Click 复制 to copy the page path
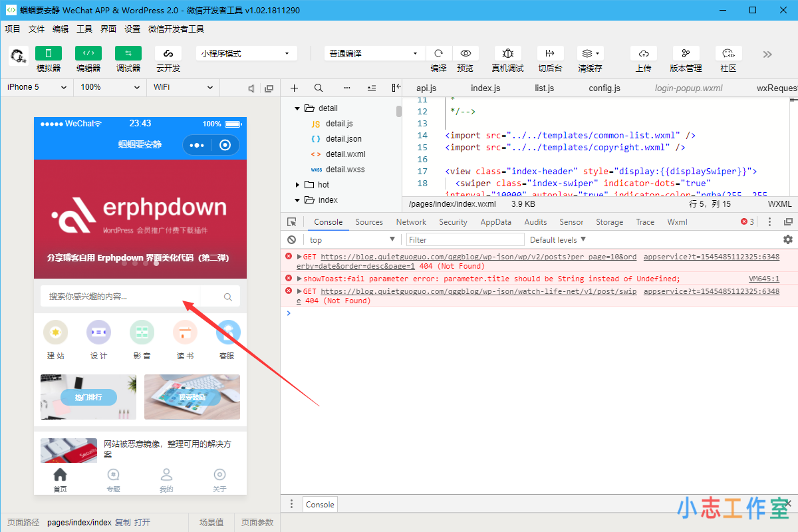The width and height of the screenshot is (798, 532). pos(121,522)
